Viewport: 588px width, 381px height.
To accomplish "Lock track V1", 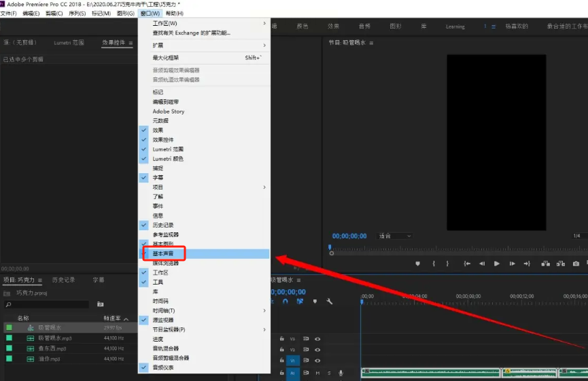I will pyautogui.click(x=281, y=361).
